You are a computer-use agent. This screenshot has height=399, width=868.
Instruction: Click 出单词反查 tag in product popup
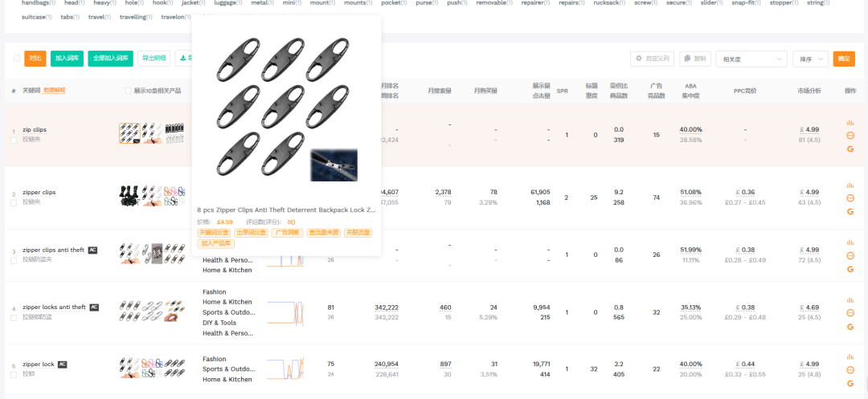251,233
